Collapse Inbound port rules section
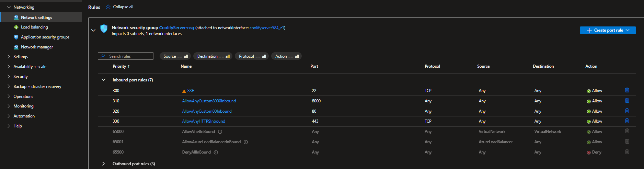Image resolution: width=644 pixels, height=169 pixels. click(x=103, y=80)
